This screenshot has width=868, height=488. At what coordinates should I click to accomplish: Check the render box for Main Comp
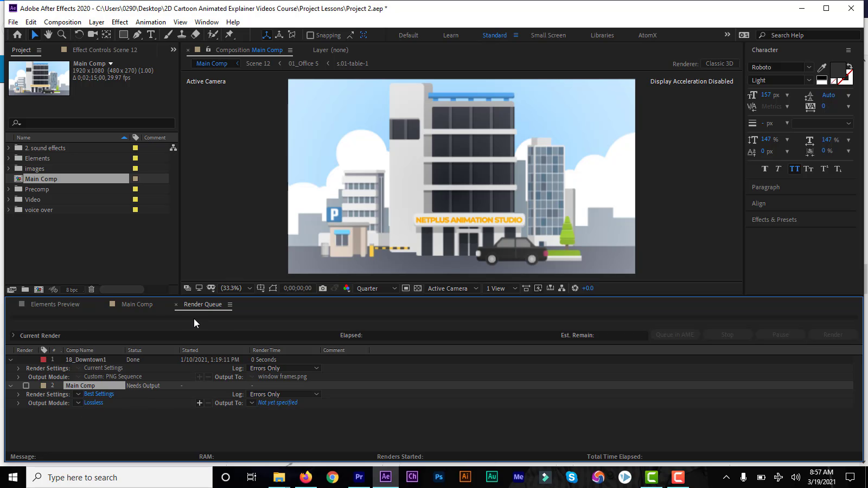pyautogui.click(x=26, y=386)
